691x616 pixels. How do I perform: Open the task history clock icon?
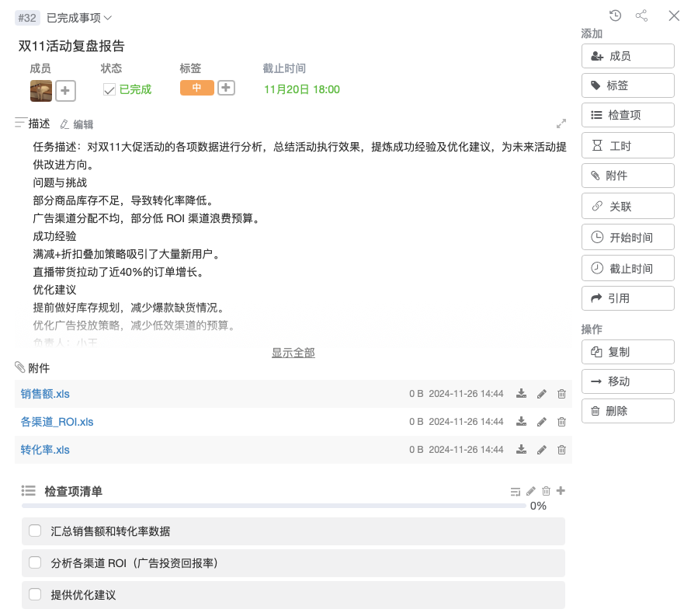coord(616,16)
